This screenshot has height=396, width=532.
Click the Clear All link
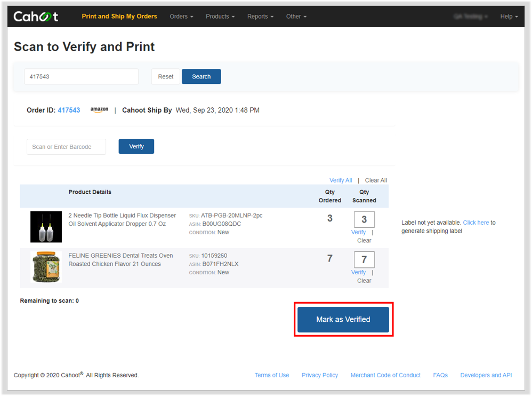(376, 180)
